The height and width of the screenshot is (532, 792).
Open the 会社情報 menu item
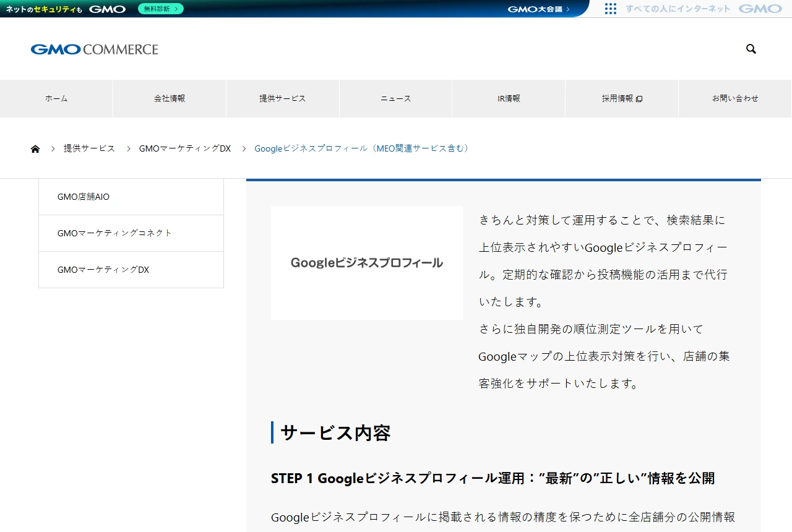170,98
